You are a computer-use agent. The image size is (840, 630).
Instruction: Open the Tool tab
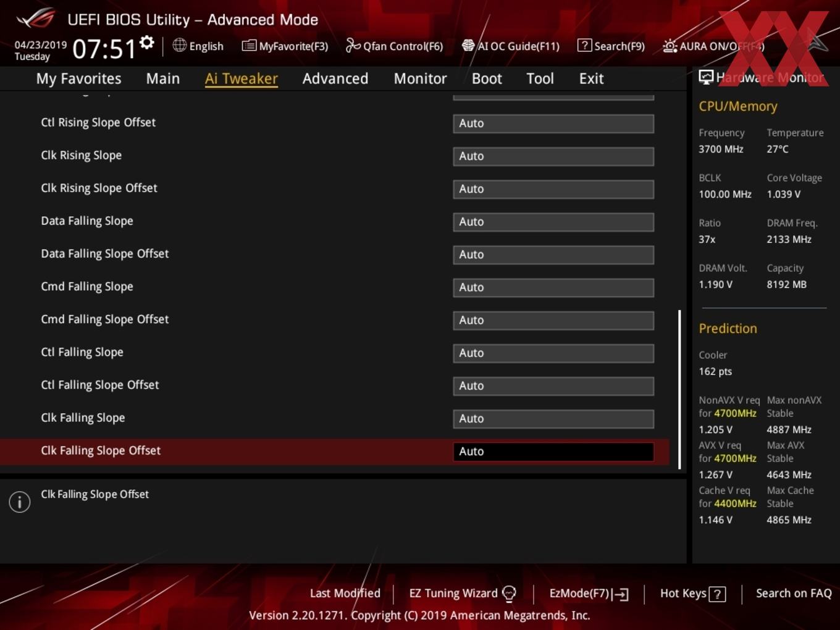540,78
